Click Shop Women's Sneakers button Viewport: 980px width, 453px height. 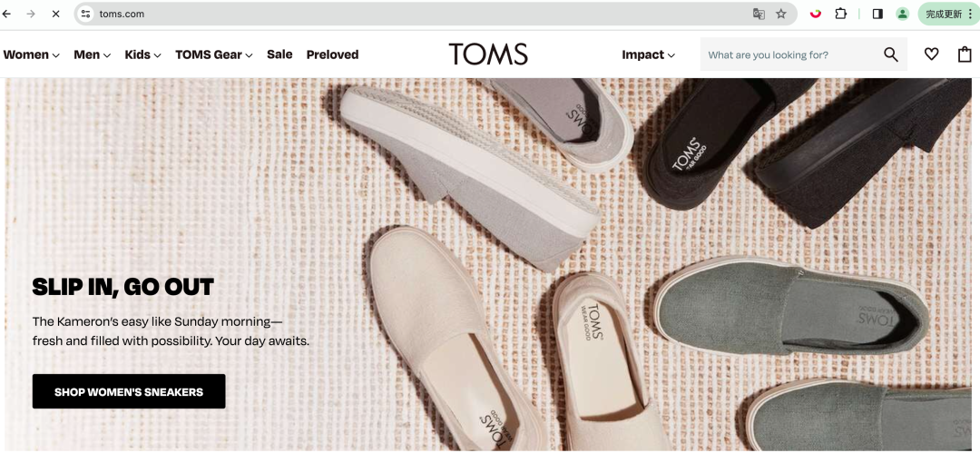[129, 391]
